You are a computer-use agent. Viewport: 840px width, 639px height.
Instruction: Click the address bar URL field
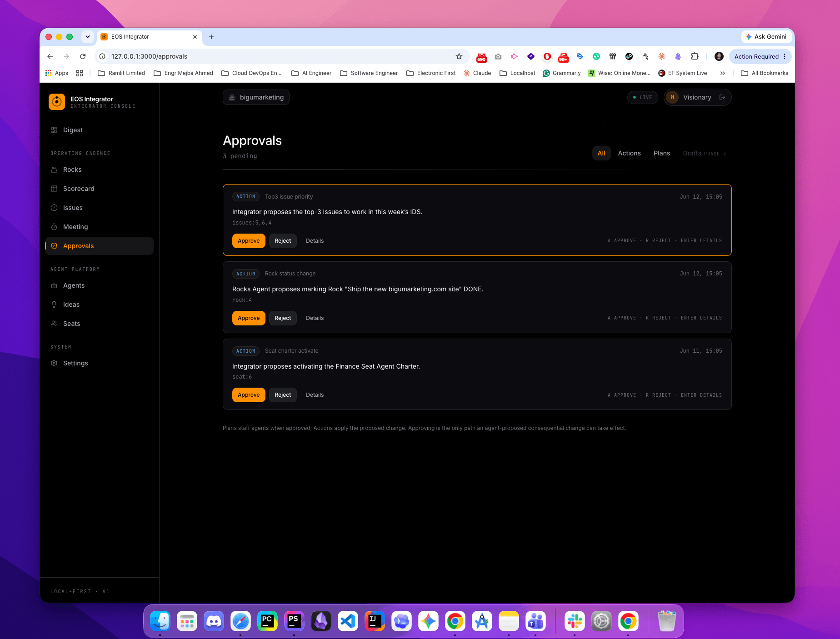coord(282,56)
